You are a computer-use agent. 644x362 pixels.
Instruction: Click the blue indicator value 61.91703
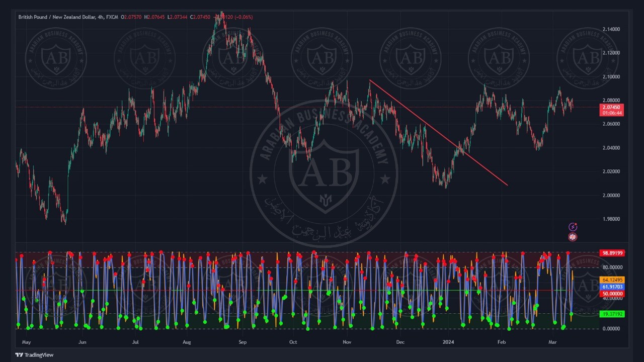tap(612, 287)
